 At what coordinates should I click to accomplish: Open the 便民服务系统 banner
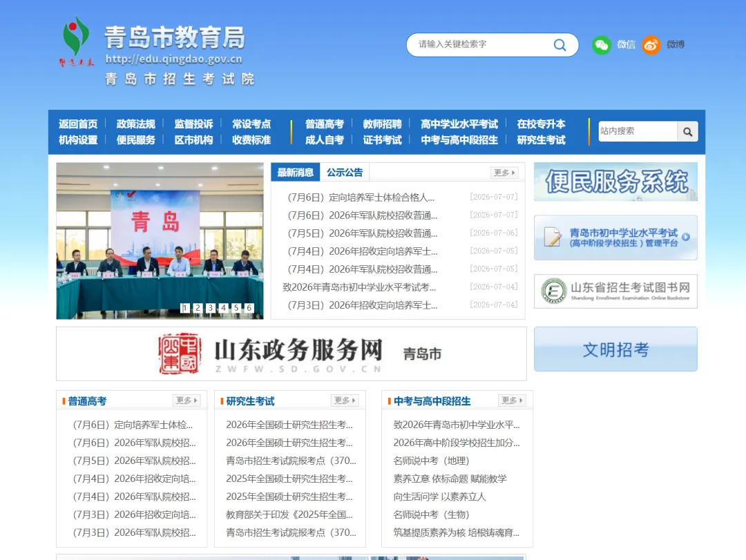pyautogui.click(x=615, y=182)
